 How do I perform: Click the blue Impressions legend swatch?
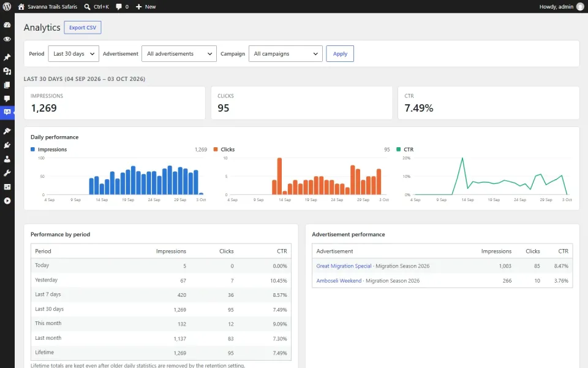[32, 149]
